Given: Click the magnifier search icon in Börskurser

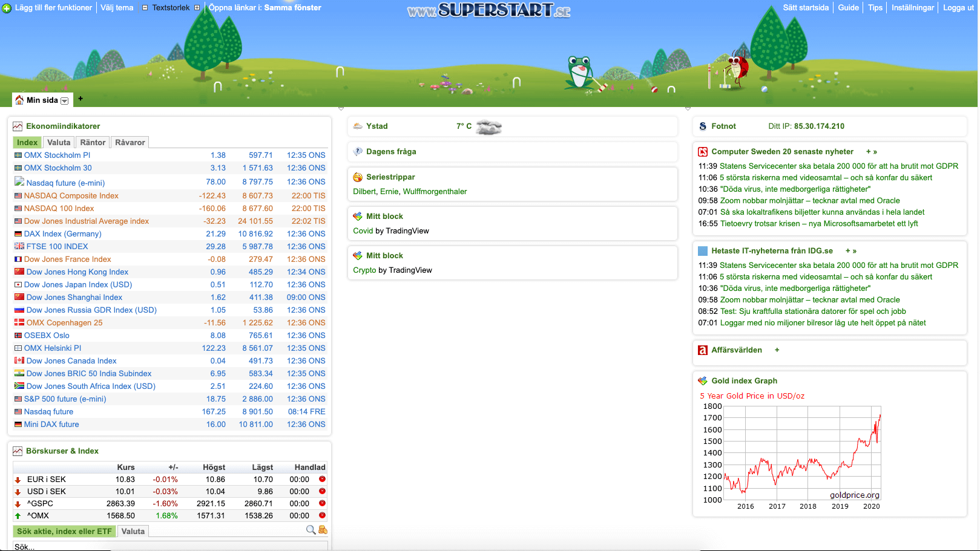Looking at the screenshot, I should tap(311, 530).
